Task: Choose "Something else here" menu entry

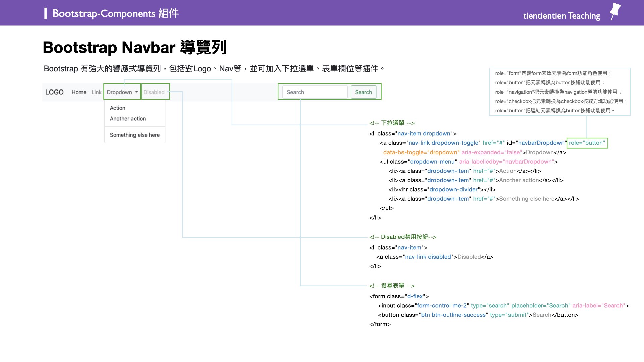Action: (x=135, y=135)
